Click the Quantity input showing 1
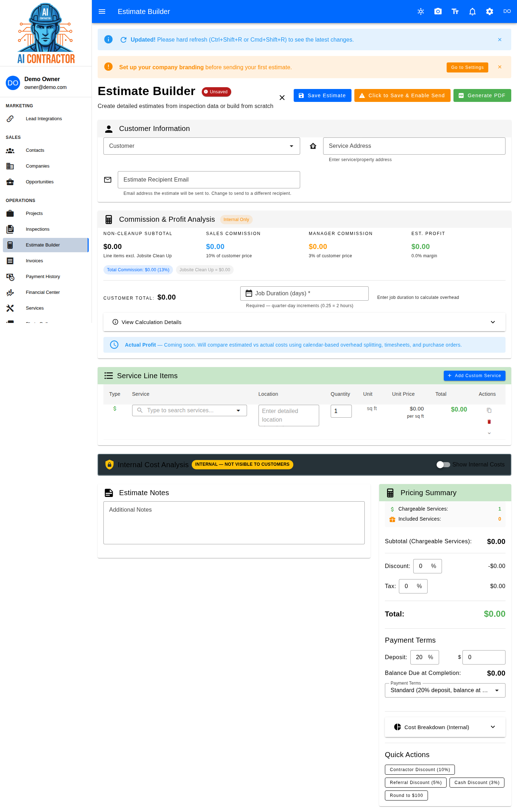The width and height of the screenshot is (517, 812). 341,411
